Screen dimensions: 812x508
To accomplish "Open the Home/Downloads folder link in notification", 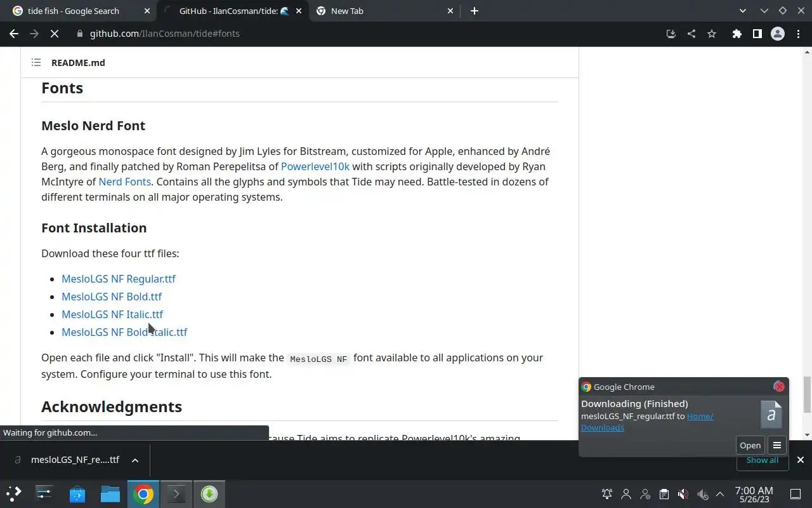I will click(x=646, y=422).
